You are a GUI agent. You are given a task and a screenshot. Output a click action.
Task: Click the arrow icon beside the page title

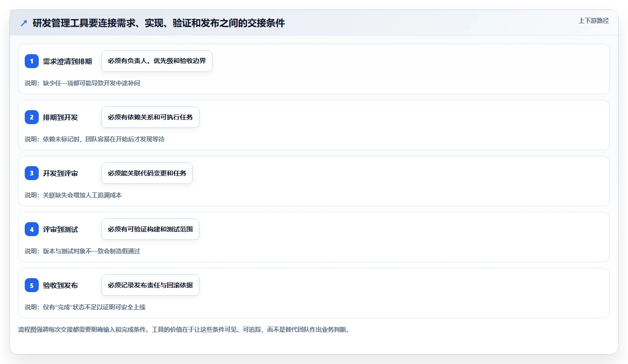tap(23, 23)
